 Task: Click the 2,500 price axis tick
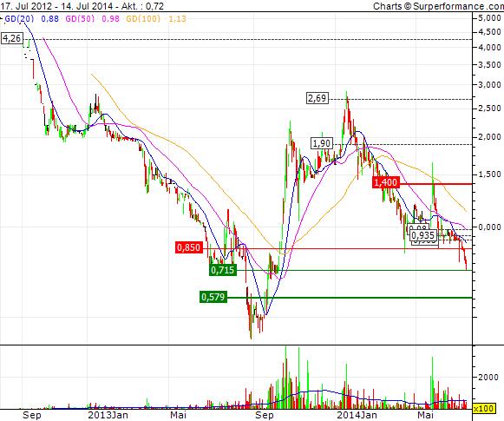[x=489, y=109]
